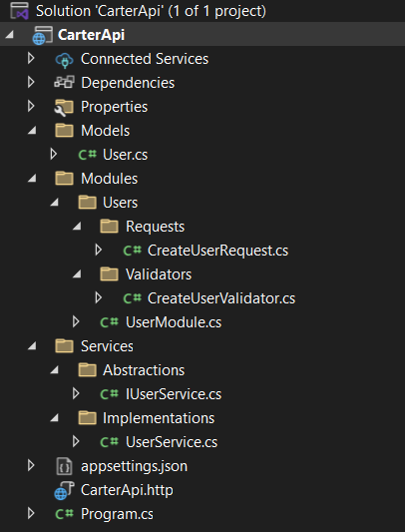Click the Properties wrench folder icon

tap(64, 107)
